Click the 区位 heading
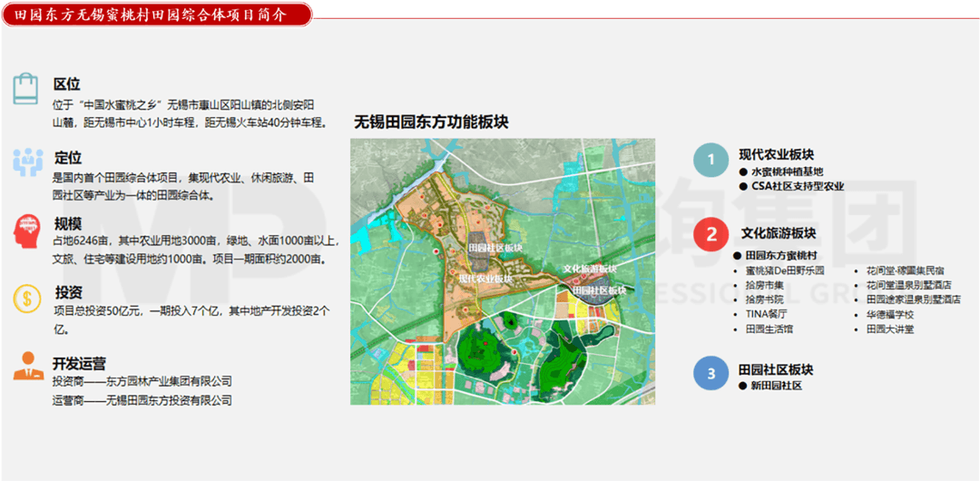Screen dimensions: 980x481 (x=66, y=84)
